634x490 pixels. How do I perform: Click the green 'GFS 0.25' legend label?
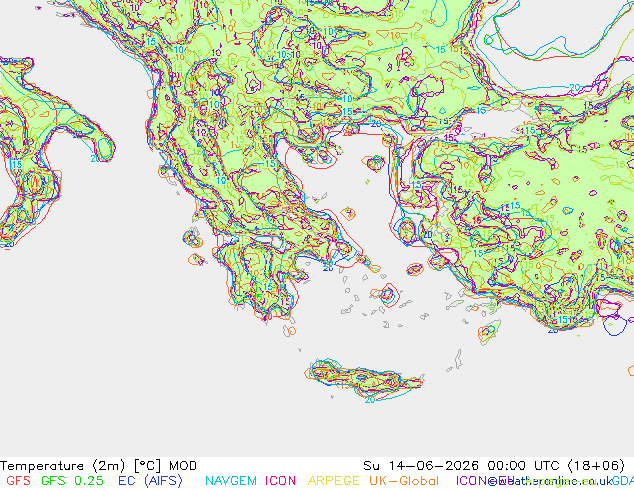tap(72, 481)
